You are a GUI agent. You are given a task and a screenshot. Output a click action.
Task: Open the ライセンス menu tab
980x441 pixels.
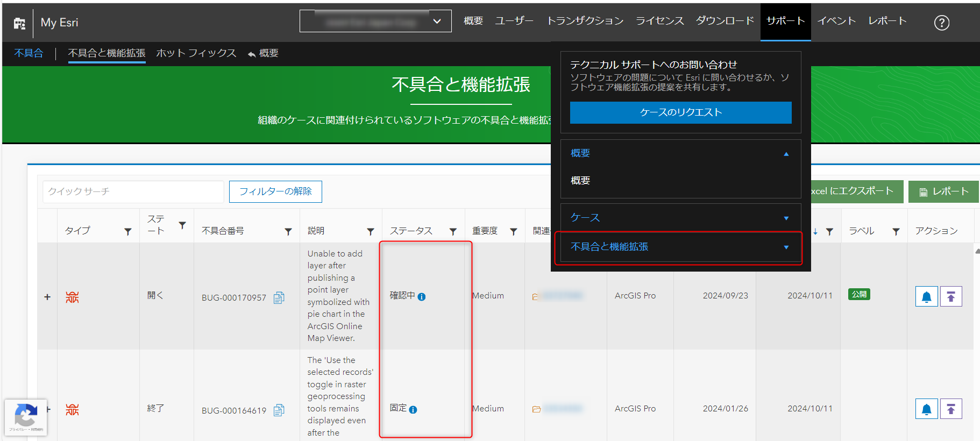[659, 21]
